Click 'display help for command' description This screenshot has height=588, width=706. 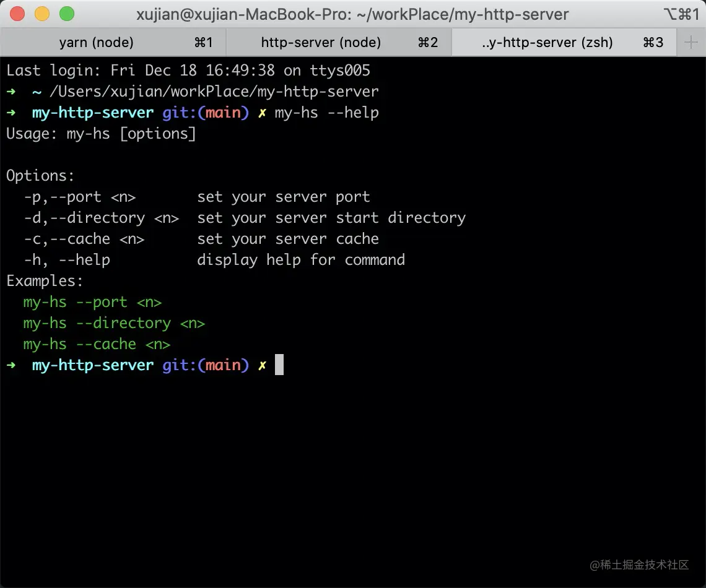click(301, 259)
